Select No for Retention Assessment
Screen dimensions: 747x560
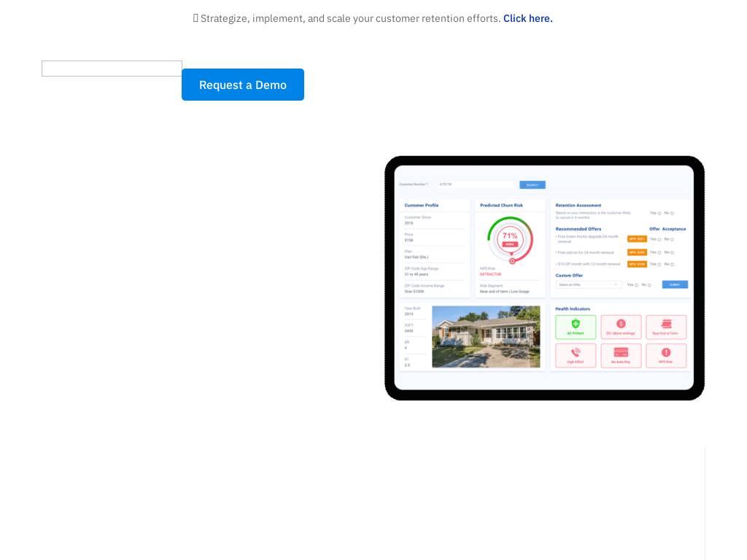(673, 214)
